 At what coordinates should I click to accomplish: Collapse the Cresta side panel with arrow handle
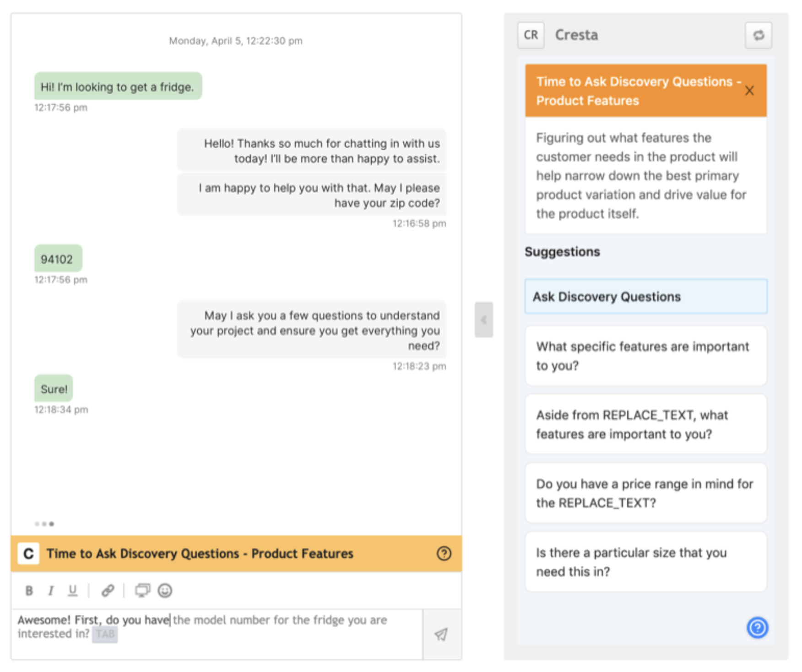tap(483, 320)
